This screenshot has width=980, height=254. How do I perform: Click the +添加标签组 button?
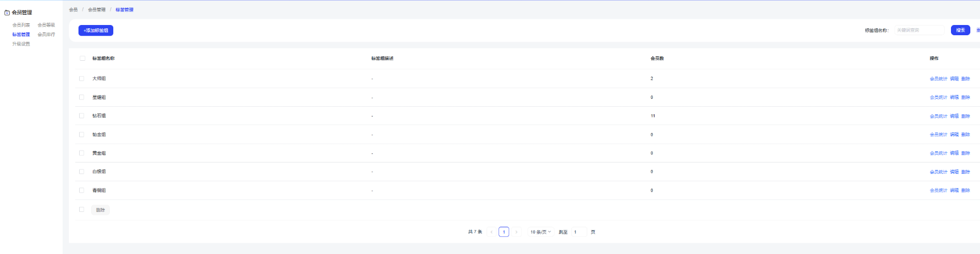coord(96,31)
